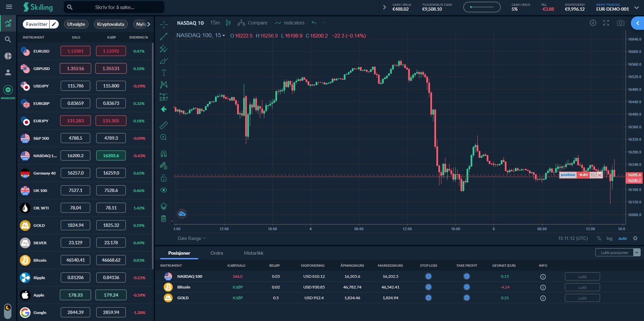Click the chart cloud publish icon
Image resolution: width=644 pixels, height=321 pixels.
coord(182,214)
